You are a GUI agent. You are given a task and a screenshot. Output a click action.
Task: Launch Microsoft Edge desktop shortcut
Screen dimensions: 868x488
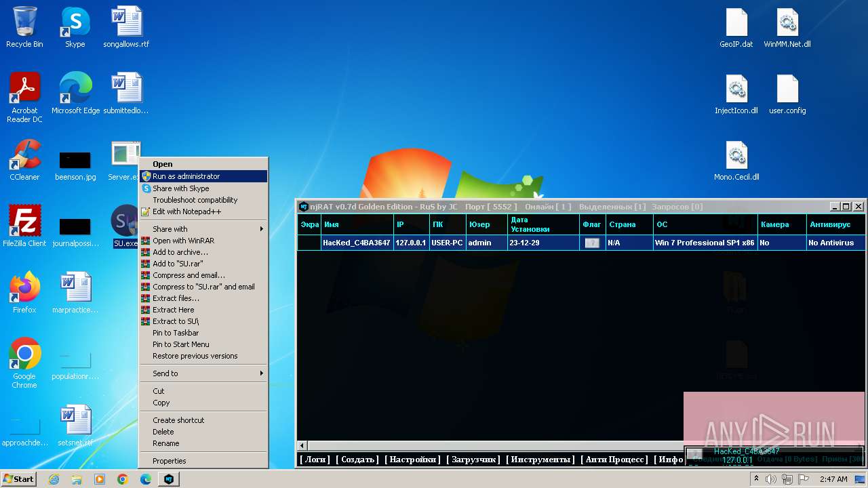[75, 94]
